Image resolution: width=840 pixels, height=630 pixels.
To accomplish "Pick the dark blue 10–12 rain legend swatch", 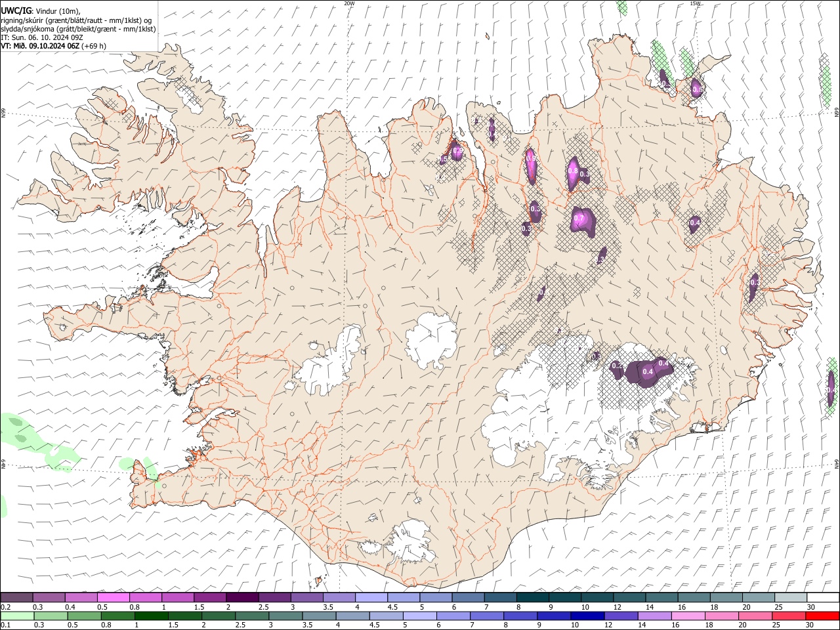I will [587, 616].
